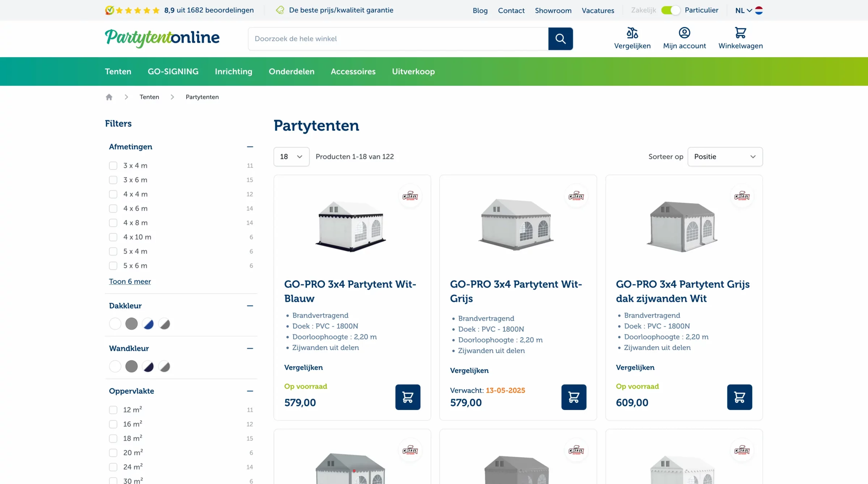Open the Tenten menu
Image resolution: width=868 pixels, height=484 pixels.
click(118, 72)
